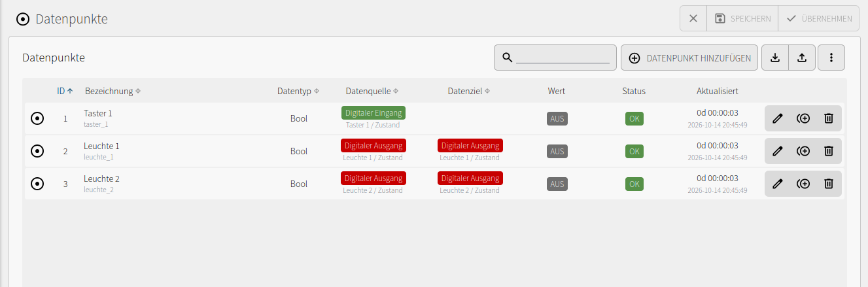
Task: Click green Digitaler Eingang badge for Taster 1
Action: pos(373,112)
